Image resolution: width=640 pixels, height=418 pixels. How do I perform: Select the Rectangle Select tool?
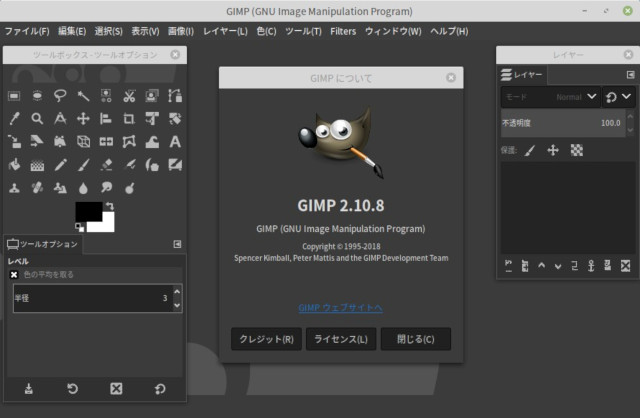[14, 96]
